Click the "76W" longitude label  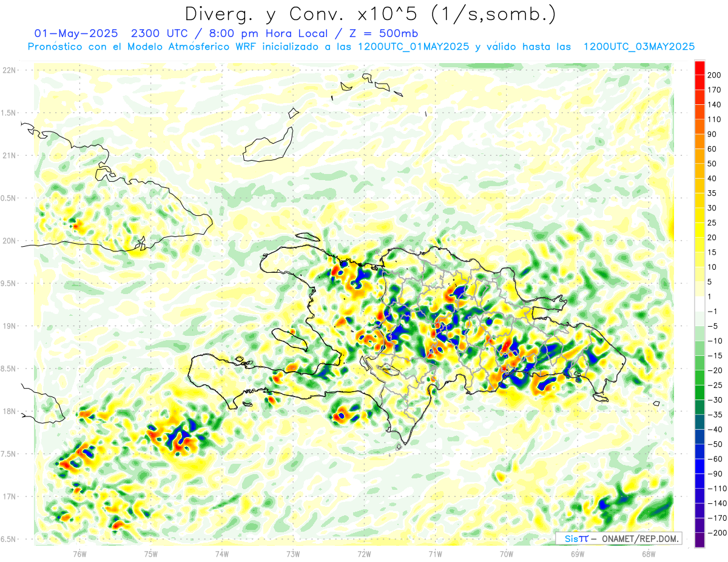pyautogui.click(x=79, y=554)
